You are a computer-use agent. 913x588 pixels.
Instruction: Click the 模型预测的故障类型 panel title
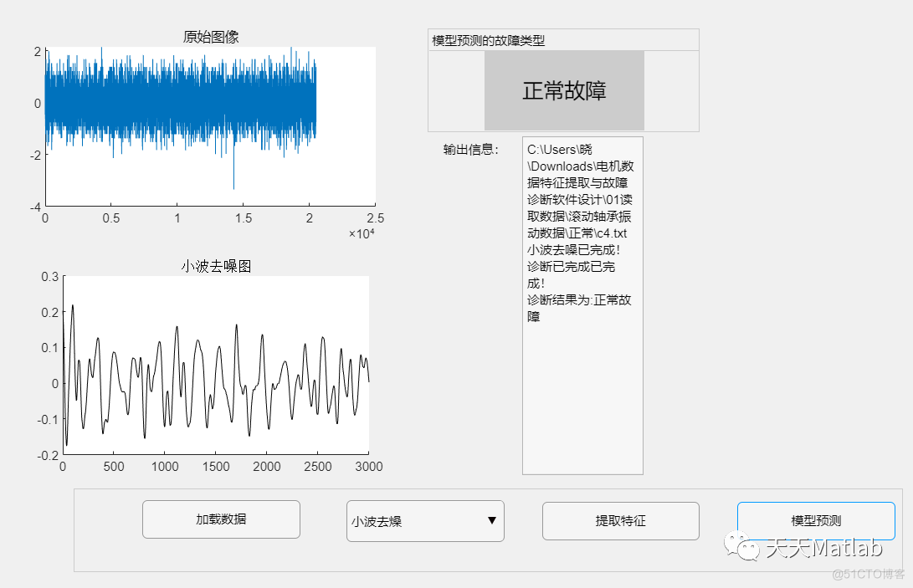pos(488,40)
